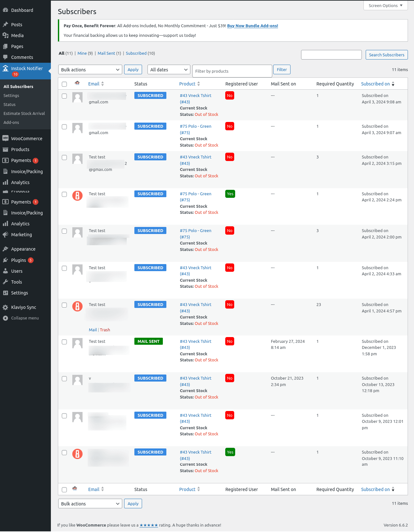Click the Marketing megaphone icon
Viewport: 414px width, 532px height.
tap(5, 234)
